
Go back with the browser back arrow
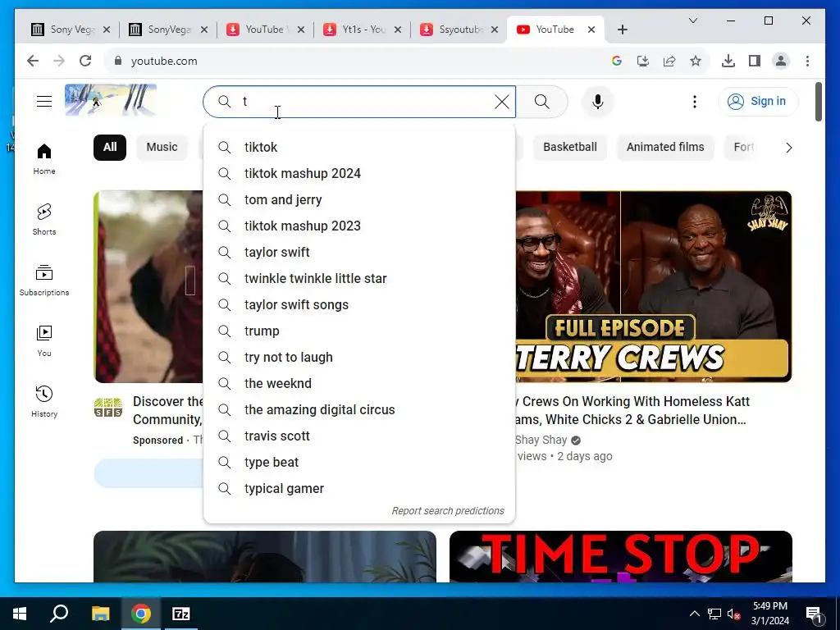pos(33,61)
